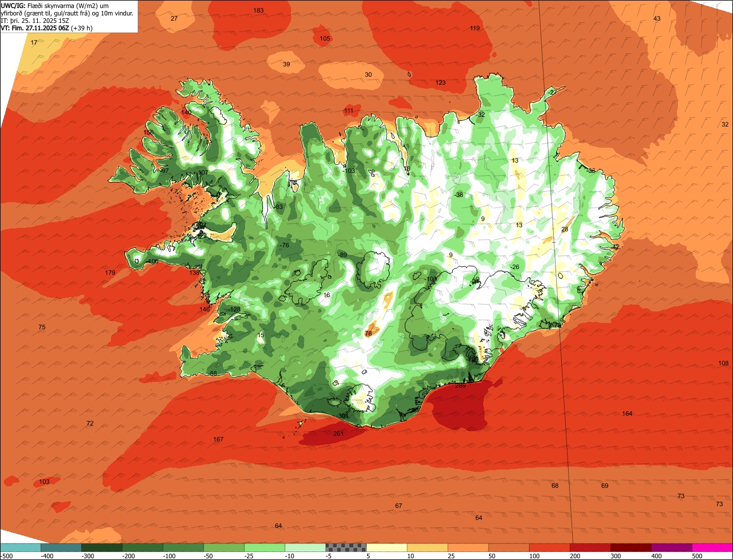Click the flux value -83 over land
The height and width of the screenshot is (560, 733).
click(278, 207)
